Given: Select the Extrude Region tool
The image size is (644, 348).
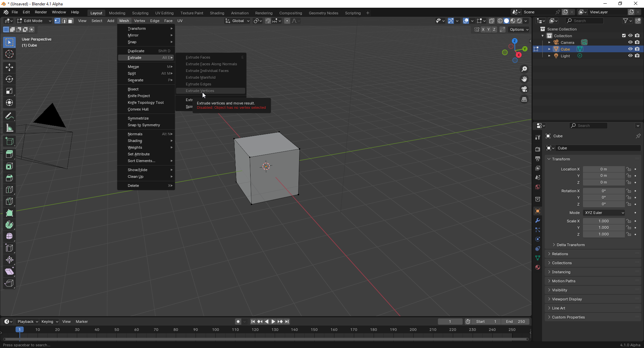Looking at the screenshot, I should click(9, 154).
